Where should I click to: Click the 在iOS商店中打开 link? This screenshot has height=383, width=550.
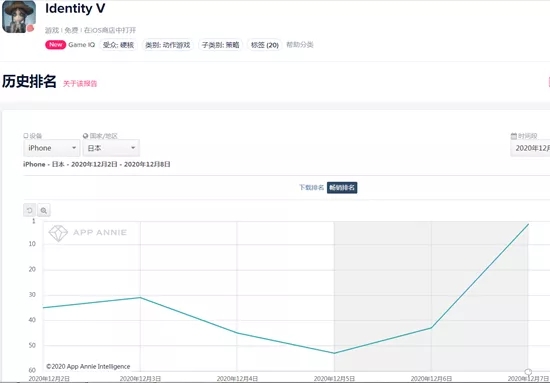(x=110, y=31)
